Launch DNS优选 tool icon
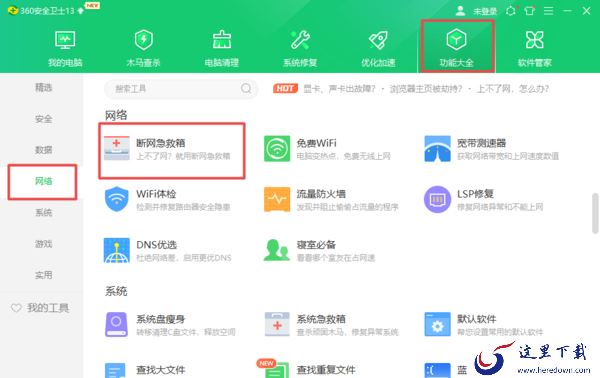600x378 pixels. click(117, 250)
